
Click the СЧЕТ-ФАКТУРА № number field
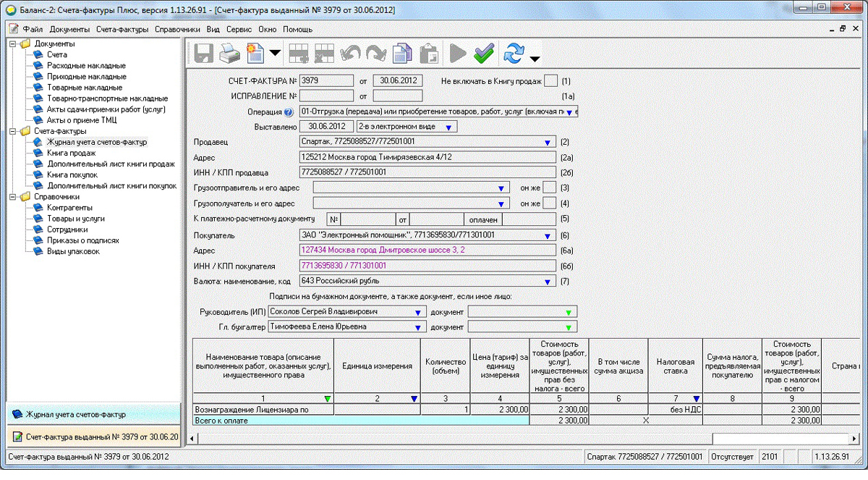pyautogui.click(x=326, y=81)
